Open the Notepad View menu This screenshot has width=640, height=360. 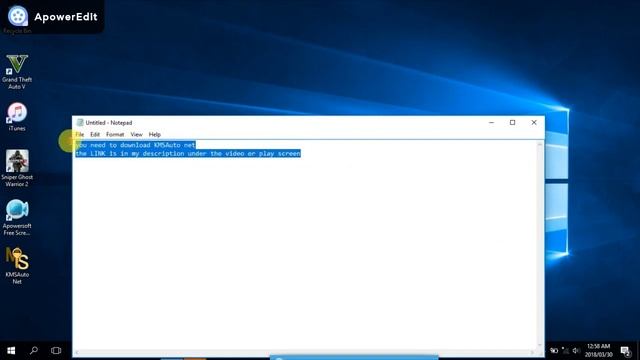point(136,134)
